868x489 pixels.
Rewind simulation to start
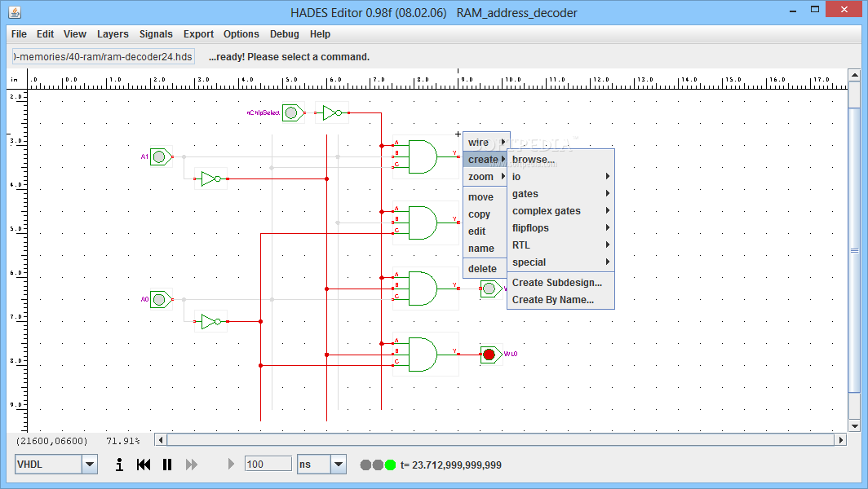pos(144,465)
